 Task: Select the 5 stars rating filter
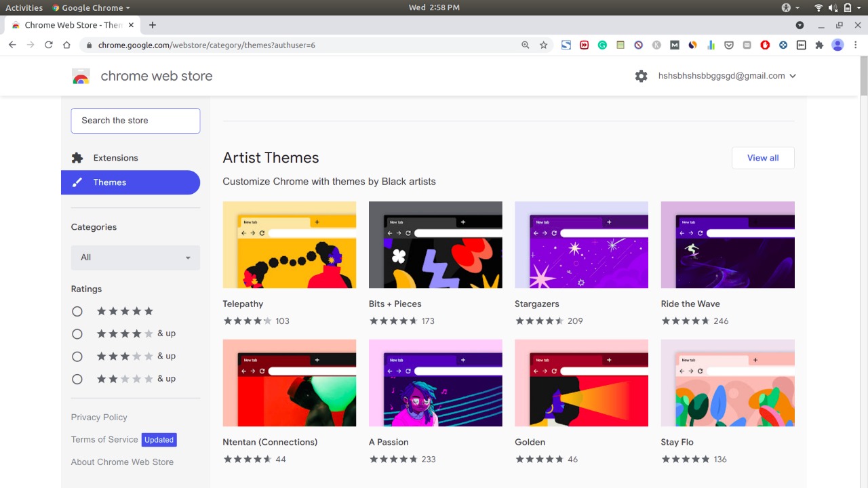pyautogui.click(x=77, y=311)
